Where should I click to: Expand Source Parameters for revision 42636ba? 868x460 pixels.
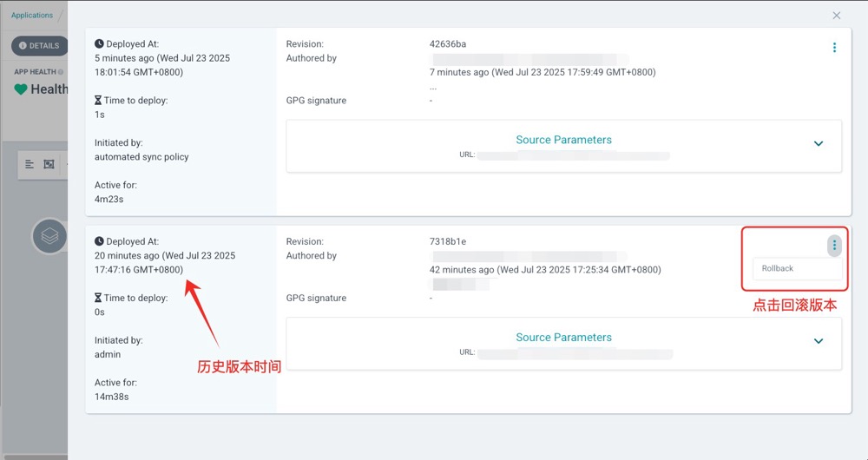coord(818,144)
